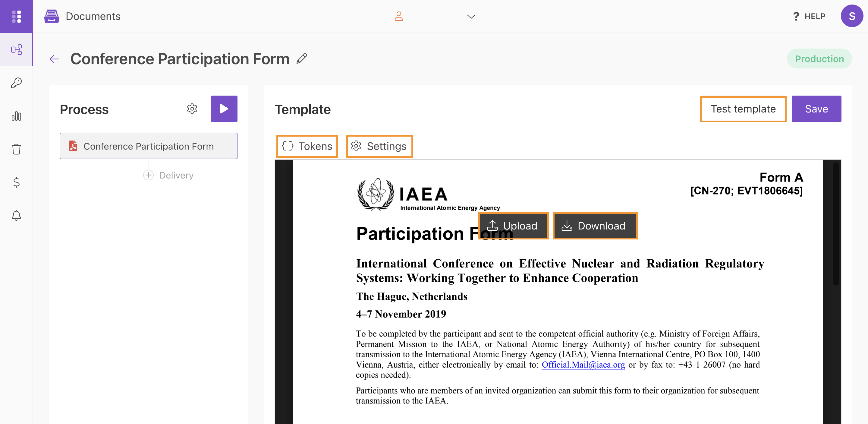Click 'The Hague, Netherlands' text

412,296
